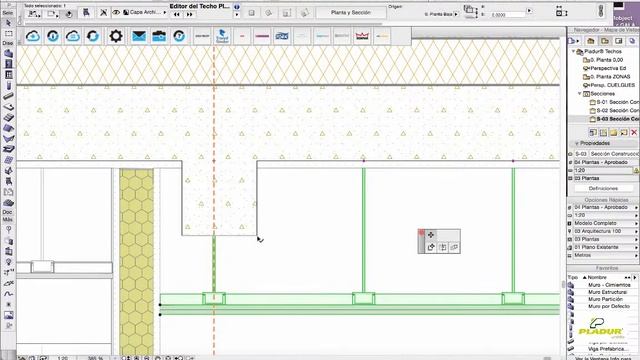Select the Beam tool in the toolbox

[x=8, y=96]
